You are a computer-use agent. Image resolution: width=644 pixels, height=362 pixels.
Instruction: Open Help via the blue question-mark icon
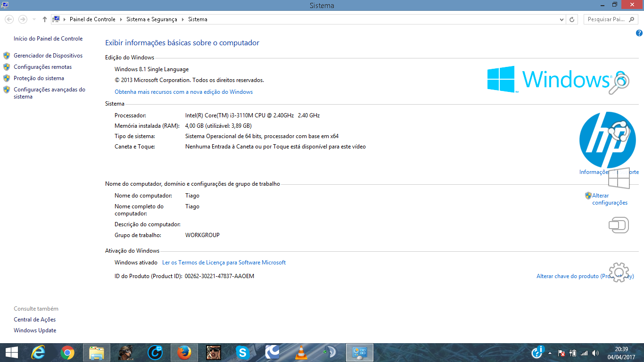(639, 33)
